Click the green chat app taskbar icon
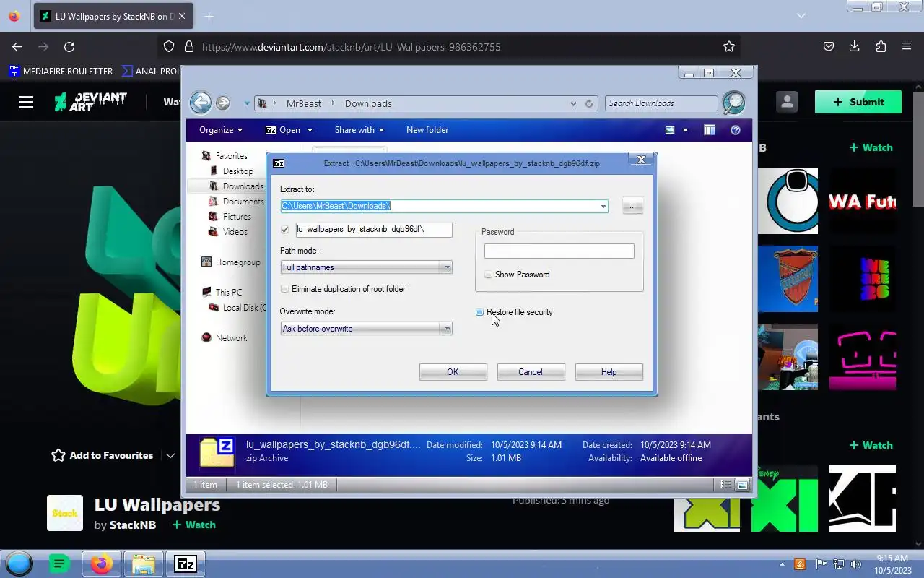The image size is (924, 578). (x=60, y=564)
